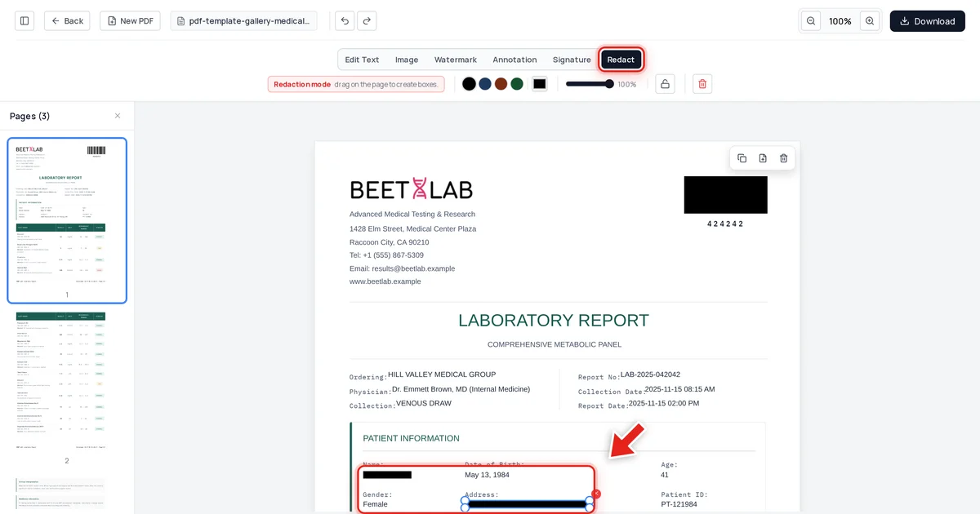Image resolution: width=980 pixels, height=514 pixels.
Task: Toggle the sidebar panel icon
Action: [x=24, y=21]
